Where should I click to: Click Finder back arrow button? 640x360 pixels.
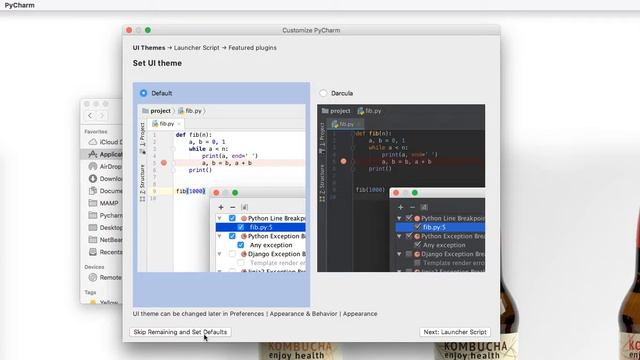coord(90,116)
